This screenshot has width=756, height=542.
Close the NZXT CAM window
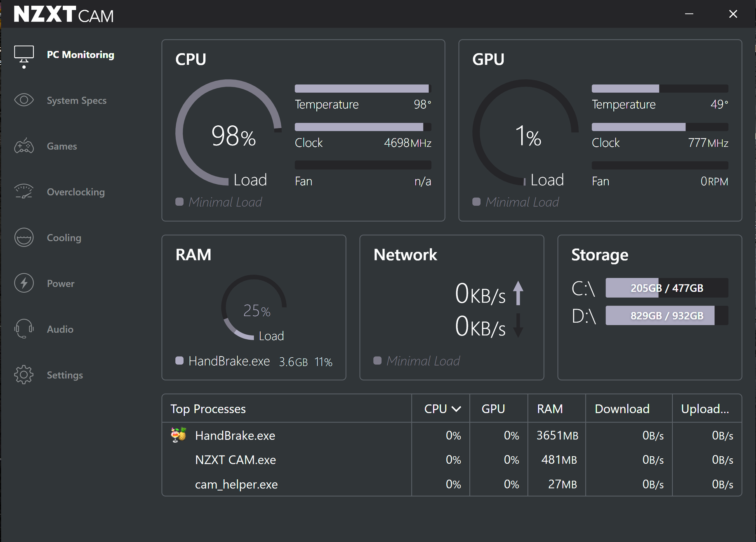[733, 14]
